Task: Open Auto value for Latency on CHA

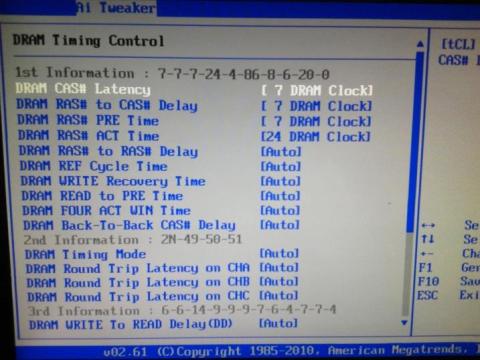Action: coord(279,267)
